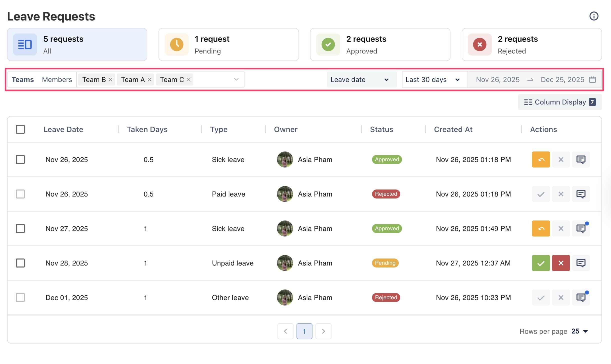The height and width of the screenshot is (364, 611).
Task: Open calendar icon in date range field
Action: pyautogui.click(x=592, y=79)
